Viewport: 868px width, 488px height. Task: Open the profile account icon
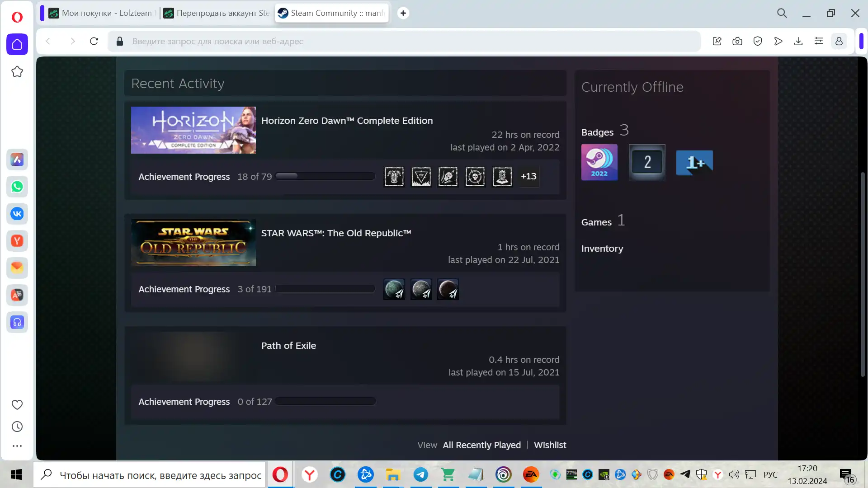click(839, 41)
